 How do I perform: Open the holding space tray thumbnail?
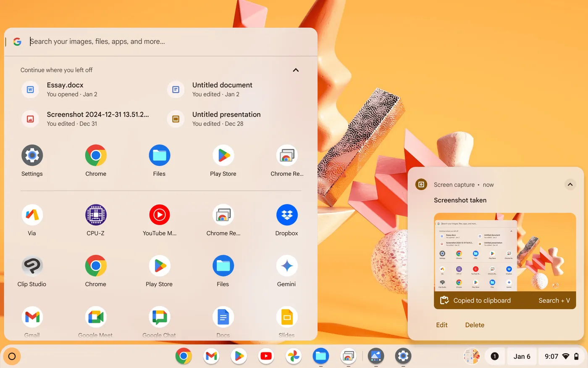pos(472,356)
